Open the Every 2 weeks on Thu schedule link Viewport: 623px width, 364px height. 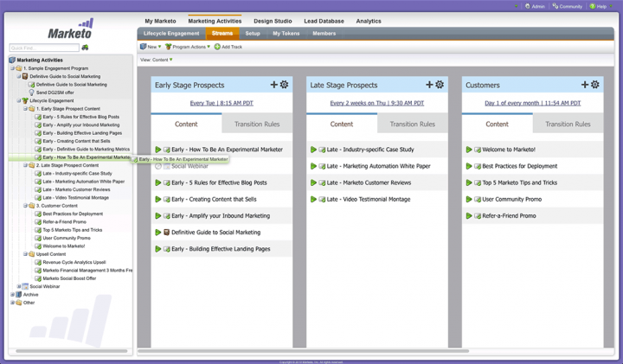click(377, 103)
